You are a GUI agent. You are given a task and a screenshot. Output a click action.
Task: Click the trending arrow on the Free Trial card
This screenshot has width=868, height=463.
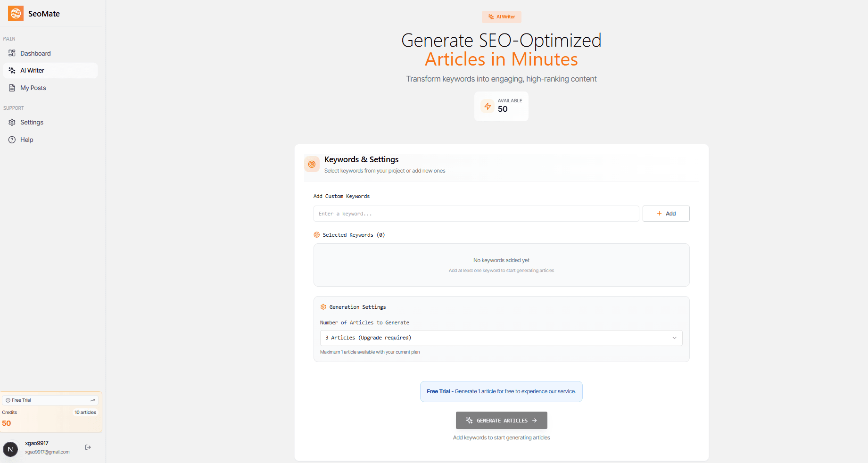click(x=92, y=400)
